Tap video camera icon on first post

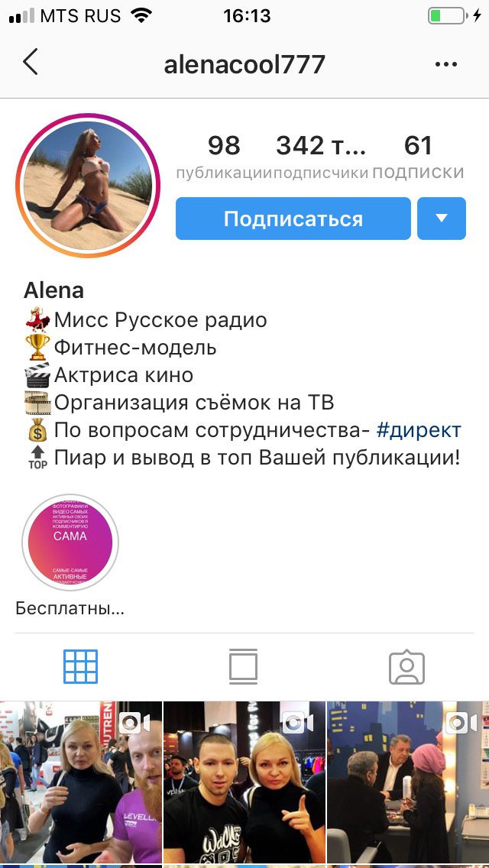click(134, 723)
